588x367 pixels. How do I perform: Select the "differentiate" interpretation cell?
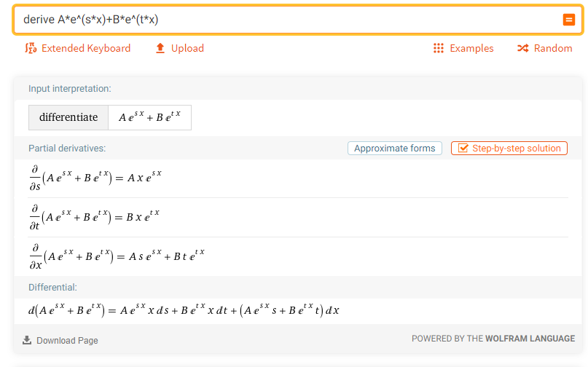[68, 117]
